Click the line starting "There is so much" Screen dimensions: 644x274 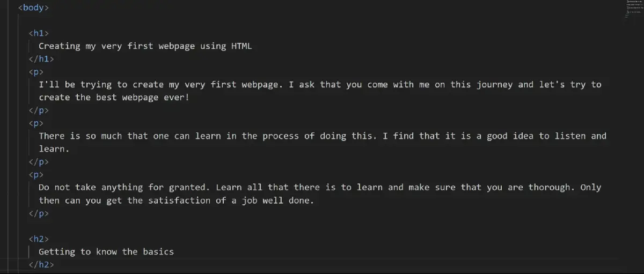point(322,136)
